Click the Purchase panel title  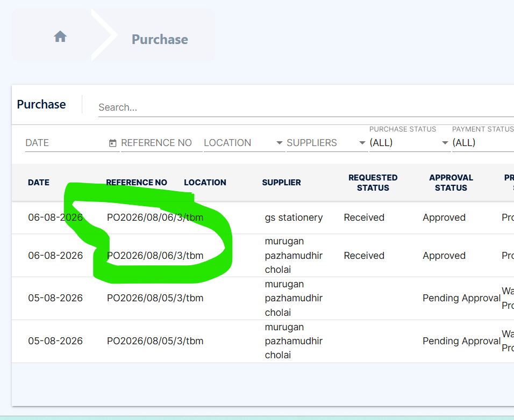click(41, 104)
